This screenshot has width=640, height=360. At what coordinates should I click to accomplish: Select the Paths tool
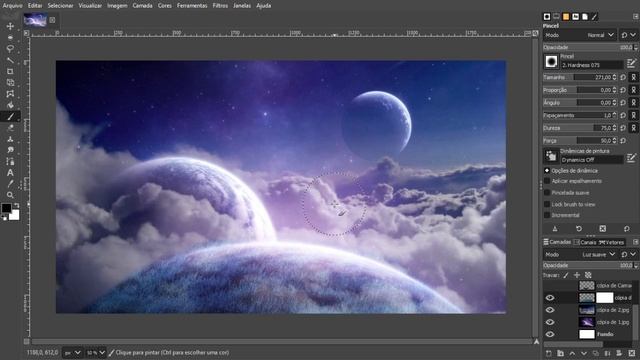click(10, 162)
